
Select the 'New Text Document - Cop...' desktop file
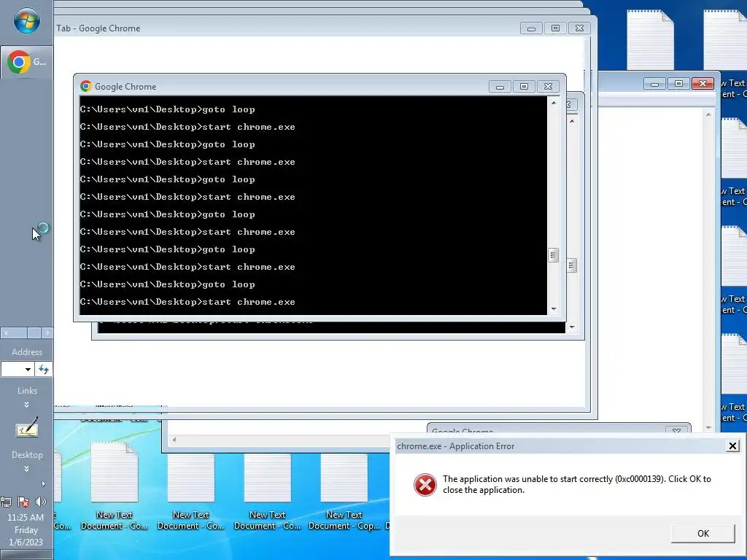click(x=344, y=491)
